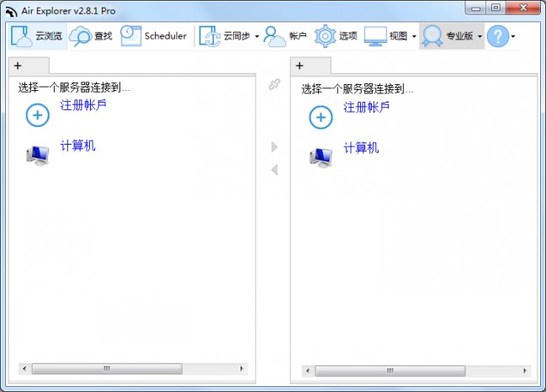The height and width of the screenshot is (392, 546).
Task: Click the 云同步 sync icon
Action: [x=209, y=36]
